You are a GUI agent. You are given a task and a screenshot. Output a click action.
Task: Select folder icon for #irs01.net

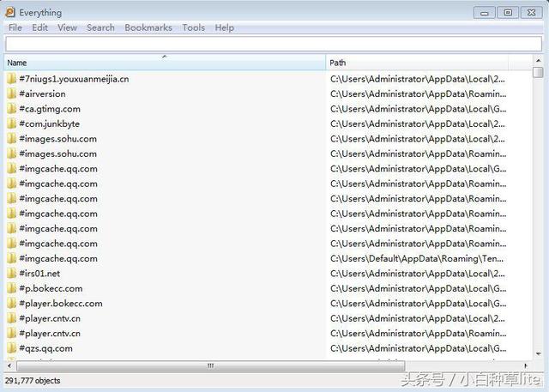point(11,274)
